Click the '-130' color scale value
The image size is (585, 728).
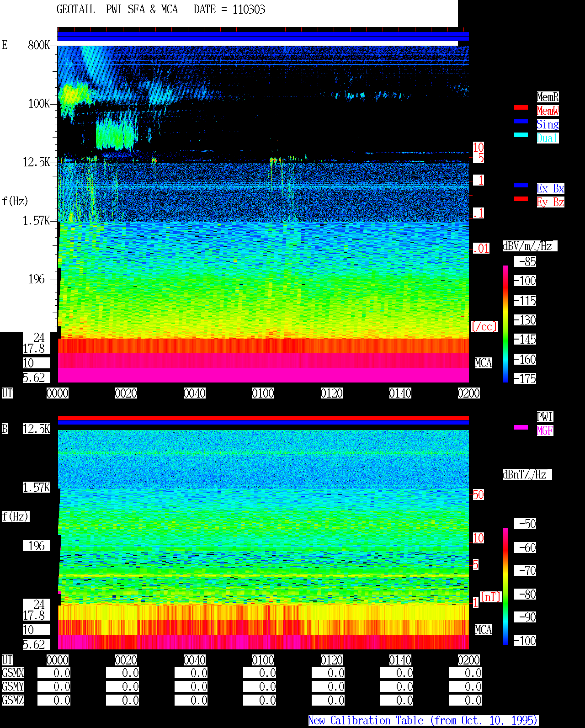pos(525,320)
